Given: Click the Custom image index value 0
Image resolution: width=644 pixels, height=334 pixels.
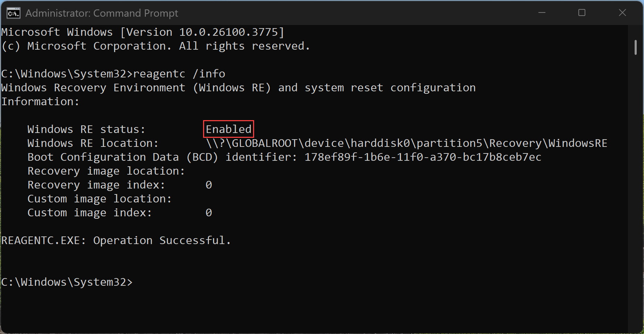Looking at the screenshot, I should click(x=209, y=212).
